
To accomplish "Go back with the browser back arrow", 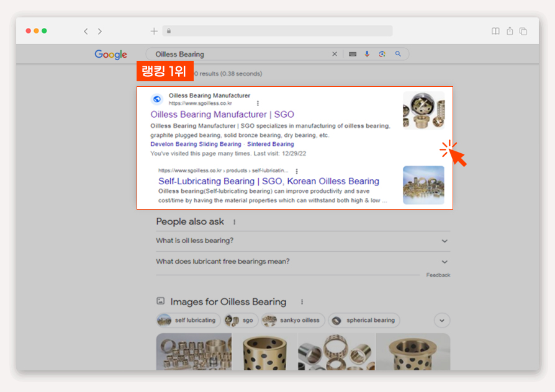I will 86,32.
